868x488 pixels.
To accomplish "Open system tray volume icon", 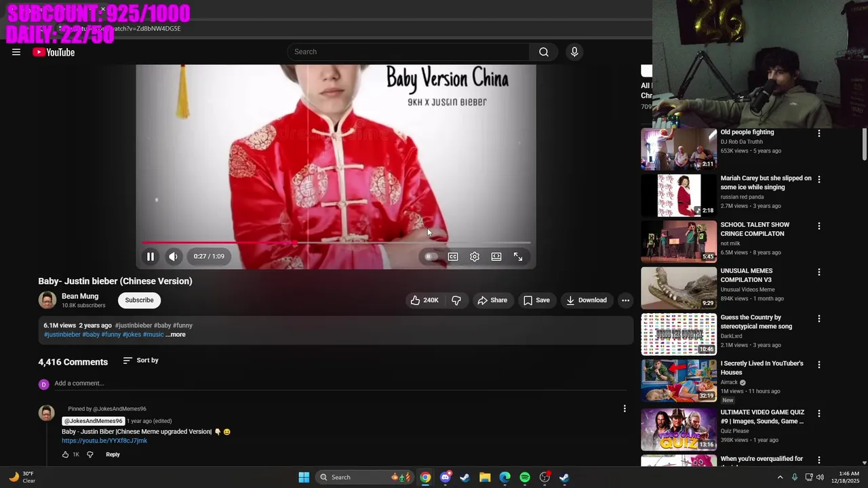I will tap(821, 477).
